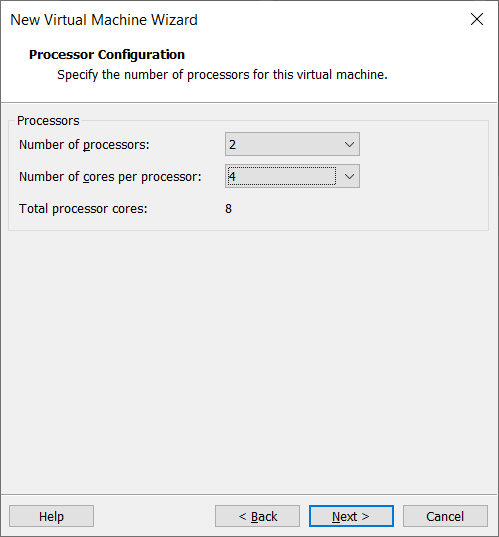Open the Number of processors dropdown arrow
The height and width of the screenshot is (537, 499).
(349, 144)
